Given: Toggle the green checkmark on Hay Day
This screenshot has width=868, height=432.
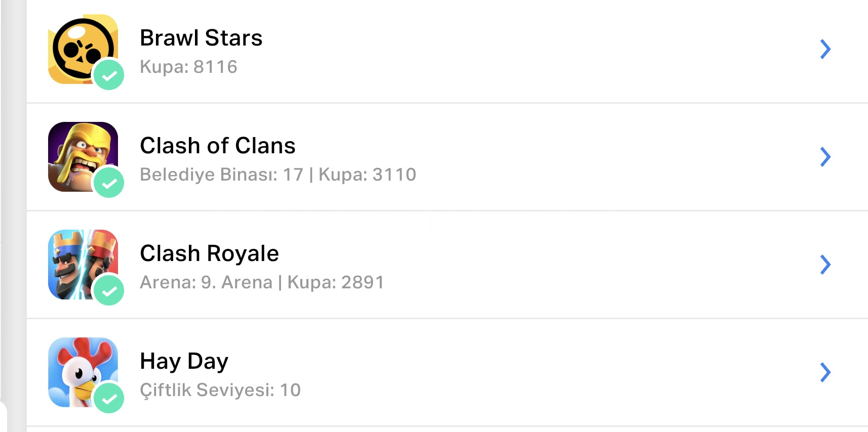Looking at the screenshot, I should (x=109, y=398).
